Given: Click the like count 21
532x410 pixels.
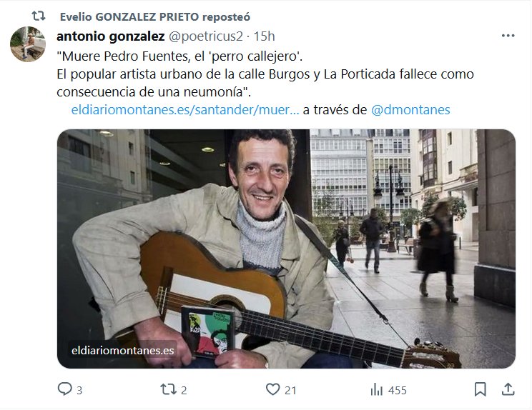Looking at the screenshot, I should tap(290, 390).
